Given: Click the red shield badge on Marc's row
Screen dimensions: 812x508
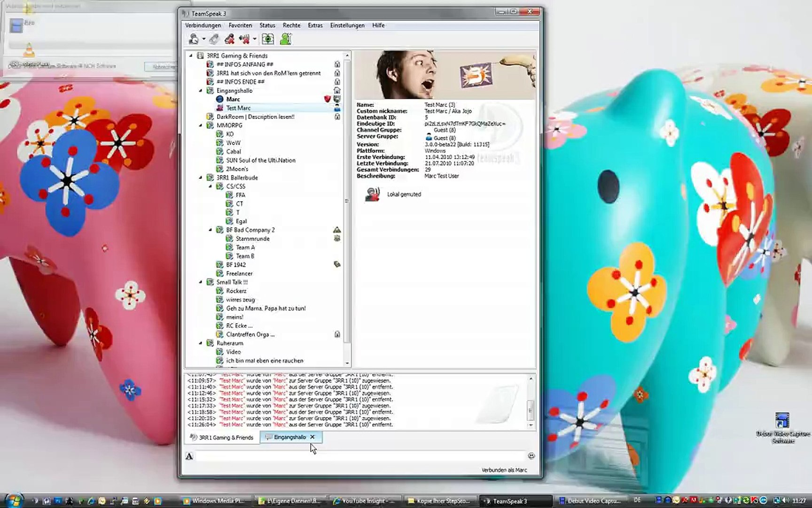Looking at the screenshot, I should tap(328, 99).
